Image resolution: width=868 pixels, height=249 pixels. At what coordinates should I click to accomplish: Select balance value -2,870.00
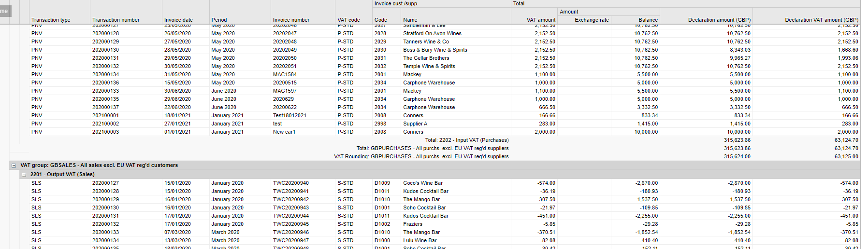647,183
